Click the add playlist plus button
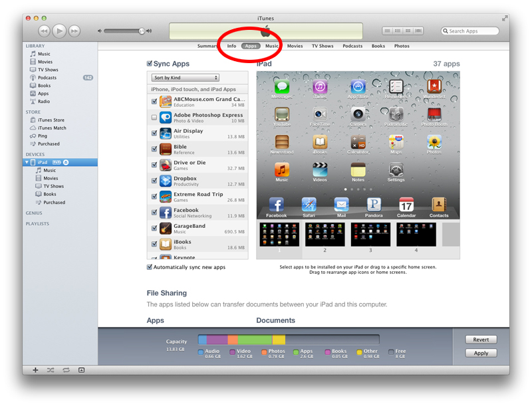Image resolution: width=532 pixels, height=406 pixels. [35, 370]
